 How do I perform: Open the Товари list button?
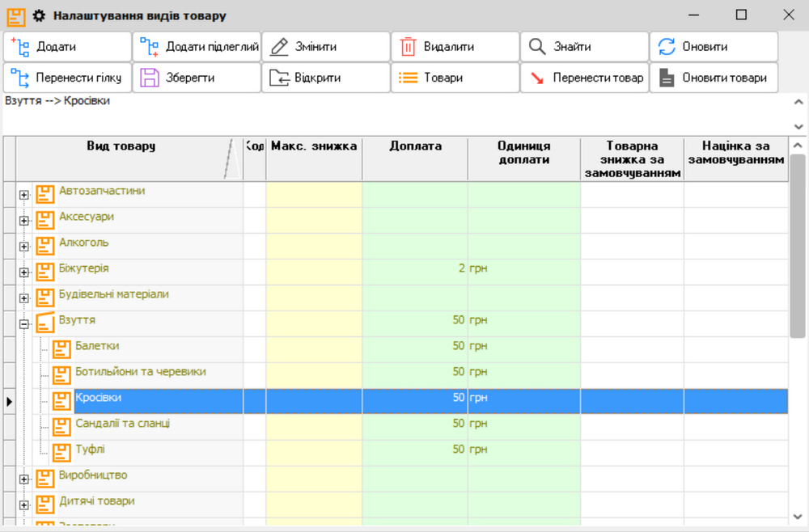point(455,78)
